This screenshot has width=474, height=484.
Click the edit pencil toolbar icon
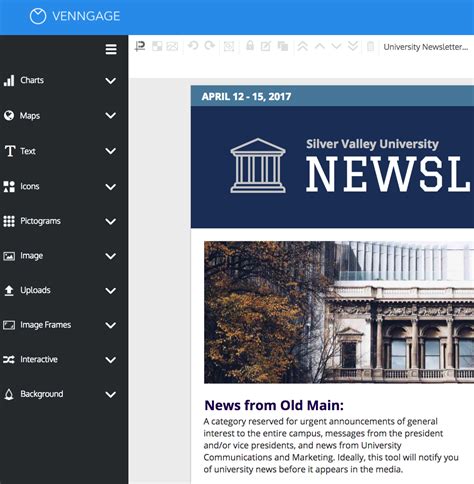[x=266, y=46]
